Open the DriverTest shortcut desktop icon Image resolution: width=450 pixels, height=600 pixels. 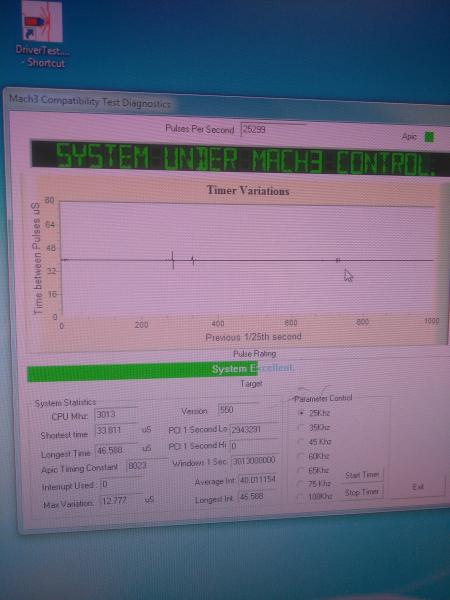(x=41, y=34)
